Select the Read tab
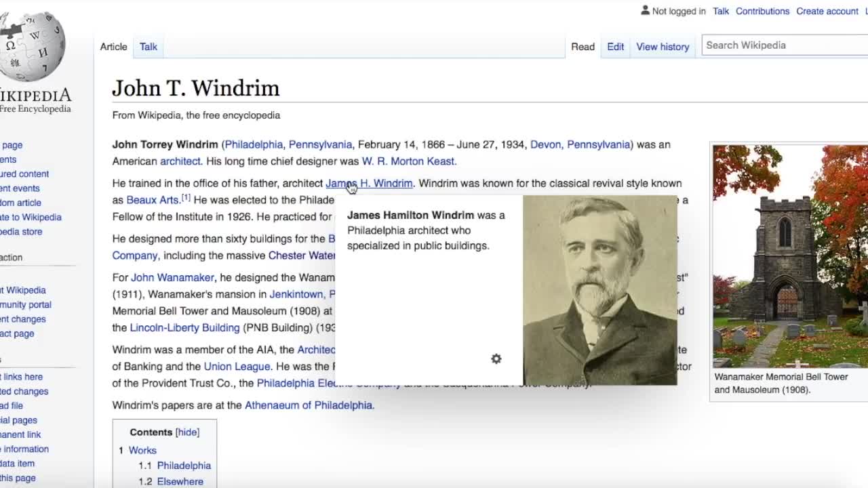 [583, 47]
